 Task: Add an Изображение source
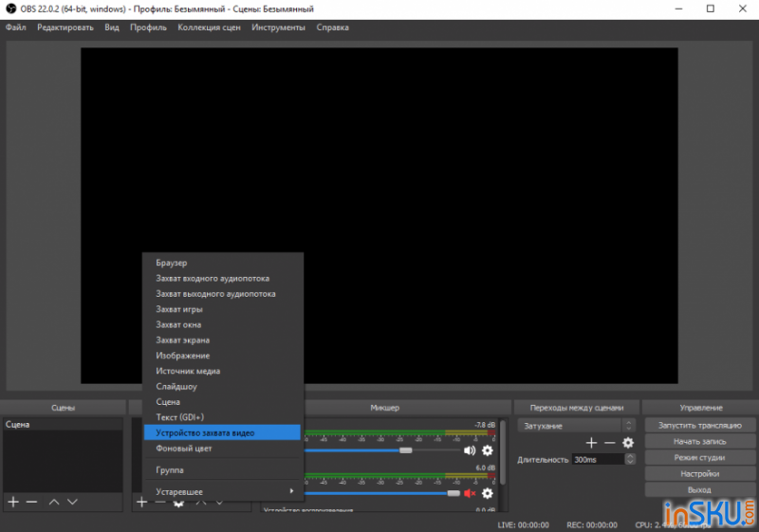click(x=222, y=356)
